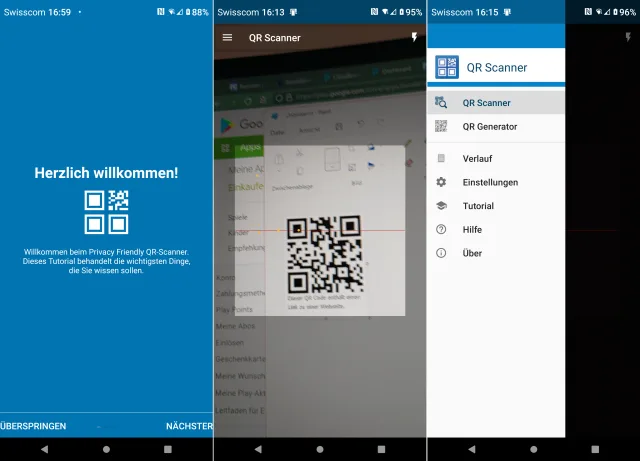Click the QR Generator icon in the drawer

pos(441,127)
